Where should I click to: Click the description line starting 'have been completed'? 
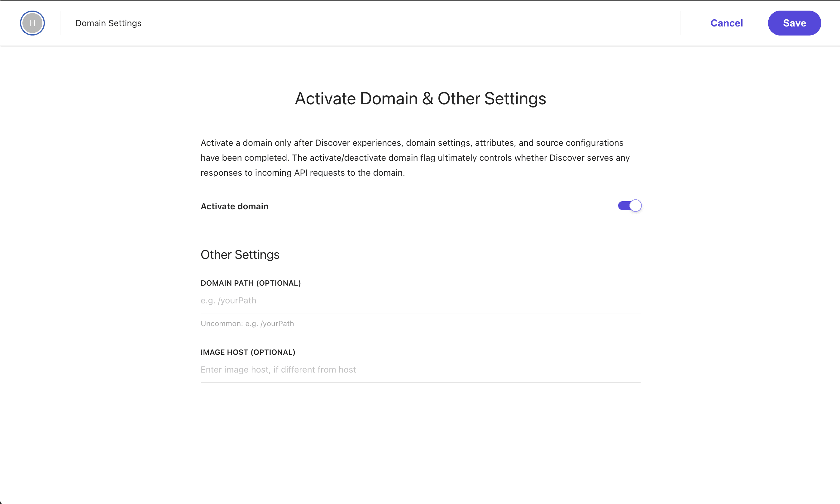(415, 158)
